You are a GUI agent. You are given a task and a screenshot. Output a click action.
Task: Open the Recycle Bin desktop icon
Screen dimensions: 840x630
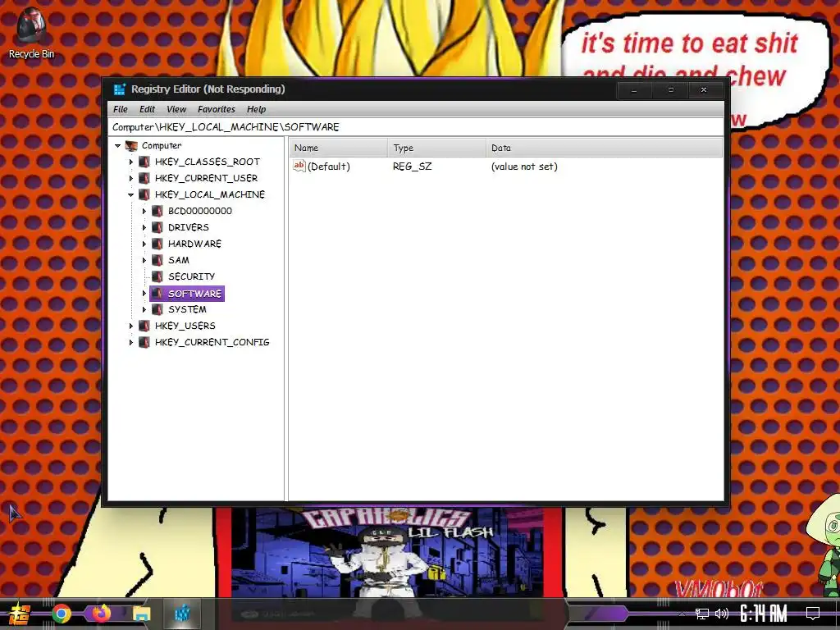point(31,33)
